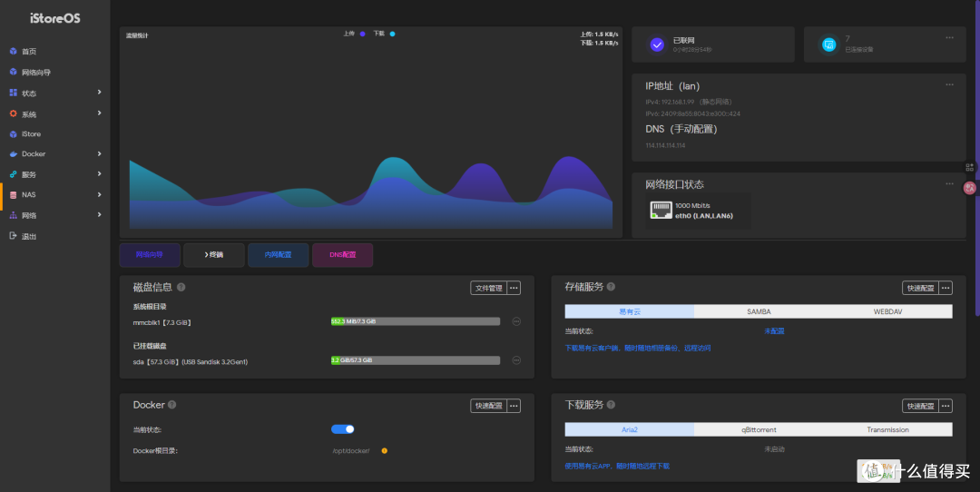Click the yellow dot beside /opt/docker/
The height and width of the screenshot is (492, 980).
[x=385, y=451]
